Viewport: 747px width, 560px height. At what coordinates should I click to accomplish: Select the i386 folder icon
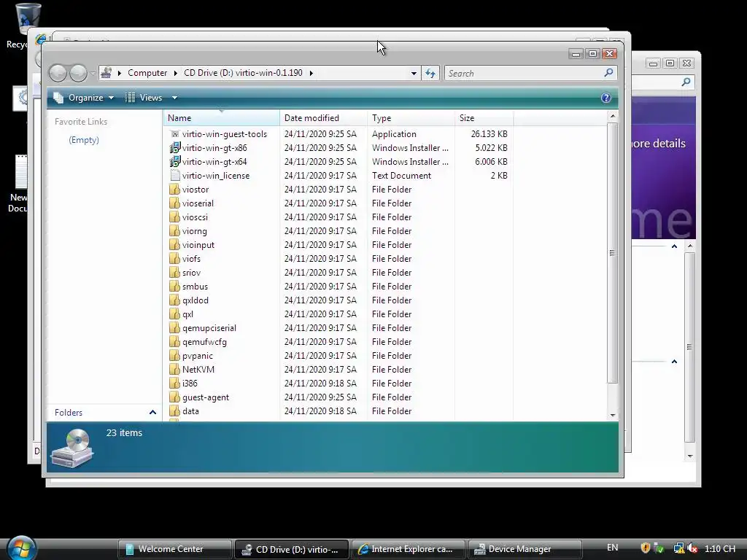pos(175,383)
